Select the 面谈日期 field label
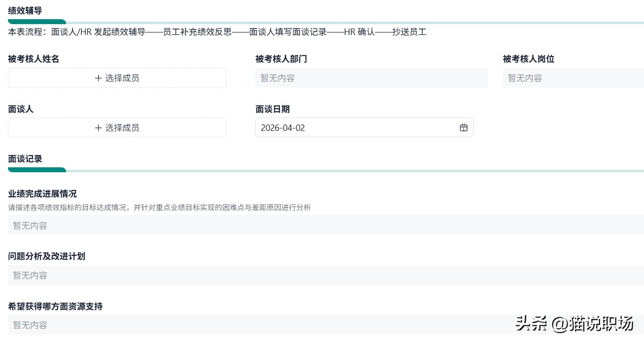 tap(271, 109)
